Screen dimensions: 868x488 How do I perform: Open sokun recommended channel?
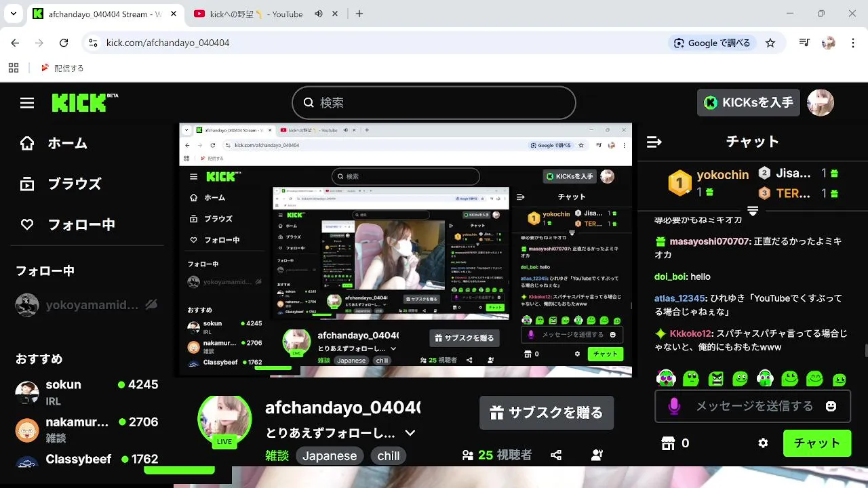(x=87, y=392)
